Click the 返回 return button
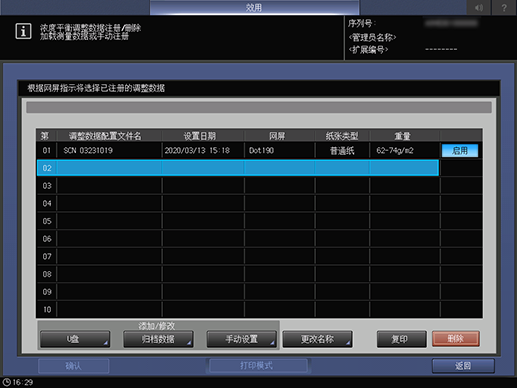 point(463,366)
